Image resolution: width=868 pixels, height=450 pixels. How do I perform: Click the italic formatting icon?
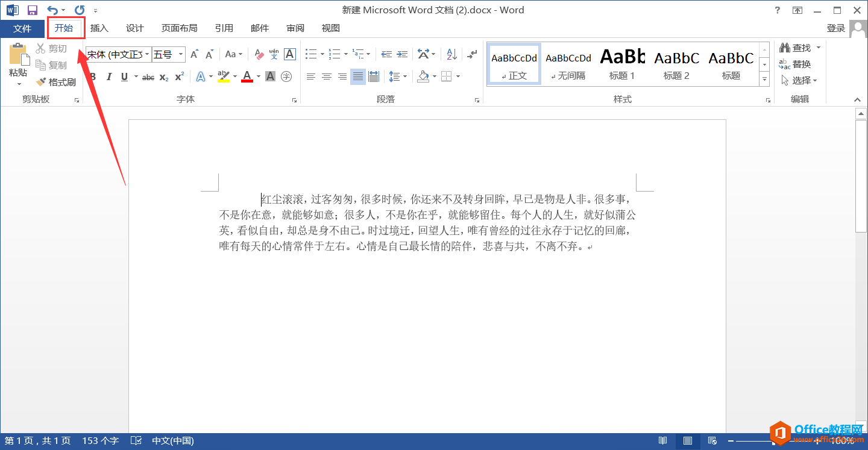pos(109,77)
